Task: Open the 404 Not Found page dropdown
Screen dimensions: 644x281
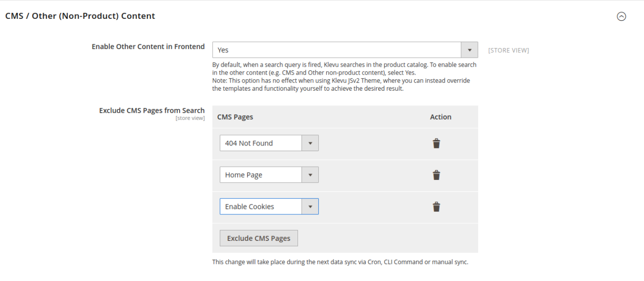Action: 261,144
